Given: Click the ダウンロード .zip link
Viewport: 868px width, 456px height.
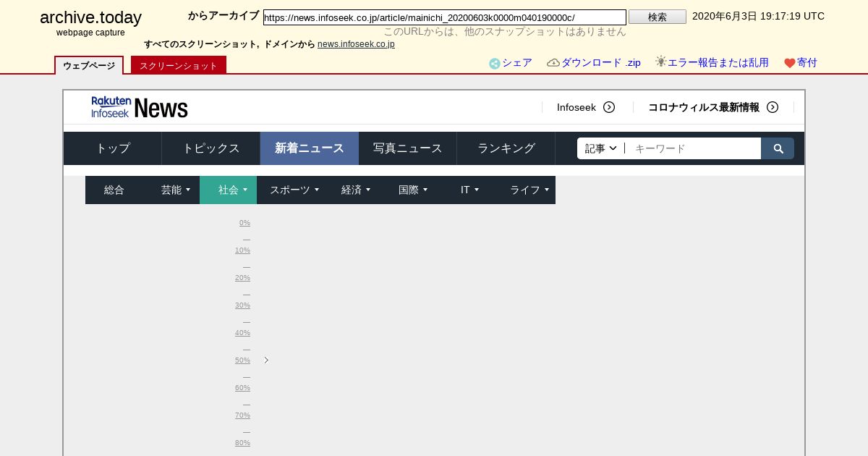Looking at the screenshot, I should pos(601,63).
